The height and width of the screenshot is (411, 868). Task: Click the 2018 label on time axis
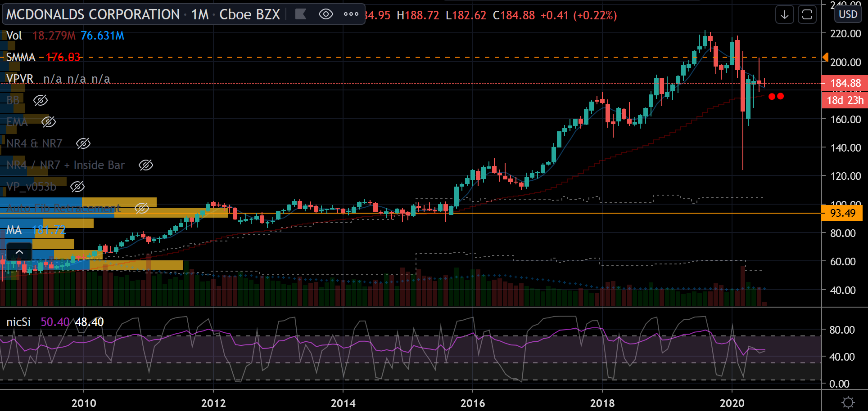pyautogui.click(x=602, y=403)
